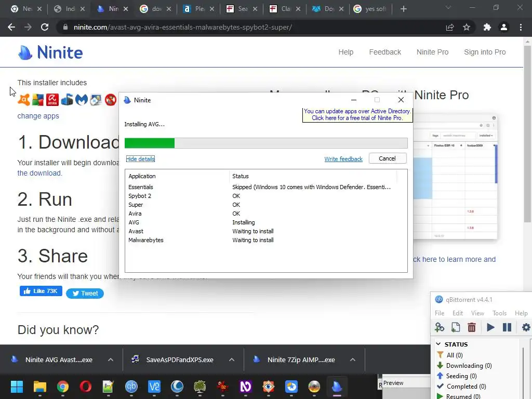Screen dimensions: 532x399
Task: Switch to the 'Ple' Chrome tab
Action: click(199, 9)
